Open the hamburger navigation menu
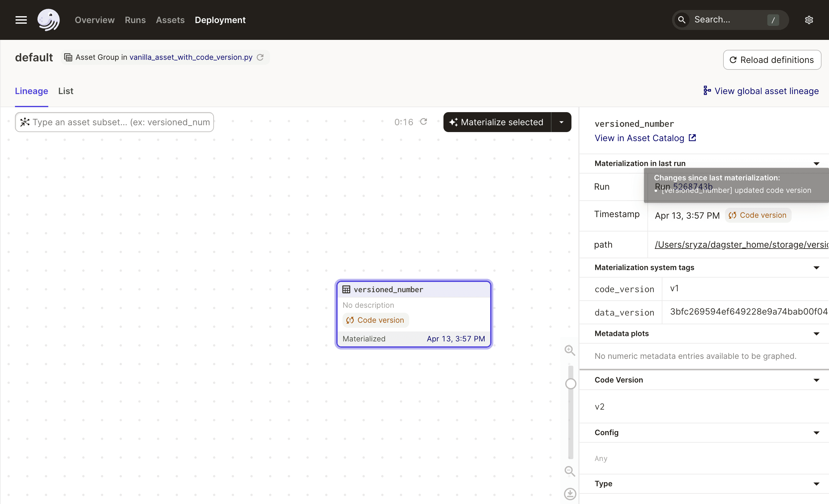Image resolution: width=829 pixels, height=504 pixels. pyautogui.click(x=21, y=20)
